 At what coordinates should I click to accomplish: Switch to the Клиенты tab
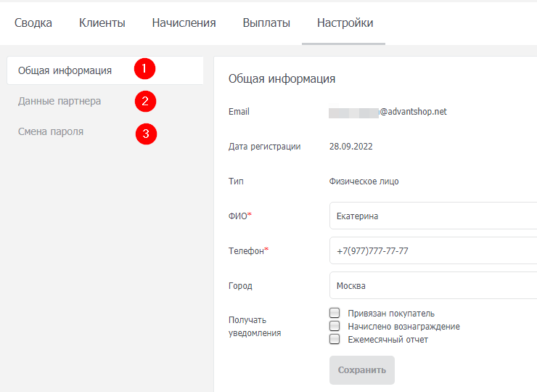tap(102, 23)
